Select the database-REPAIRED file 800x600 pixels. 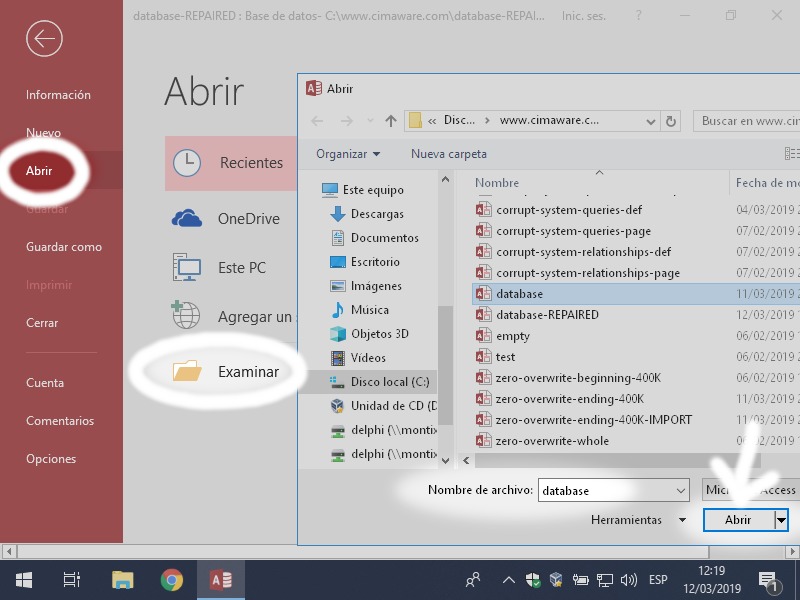coord(547,314)
